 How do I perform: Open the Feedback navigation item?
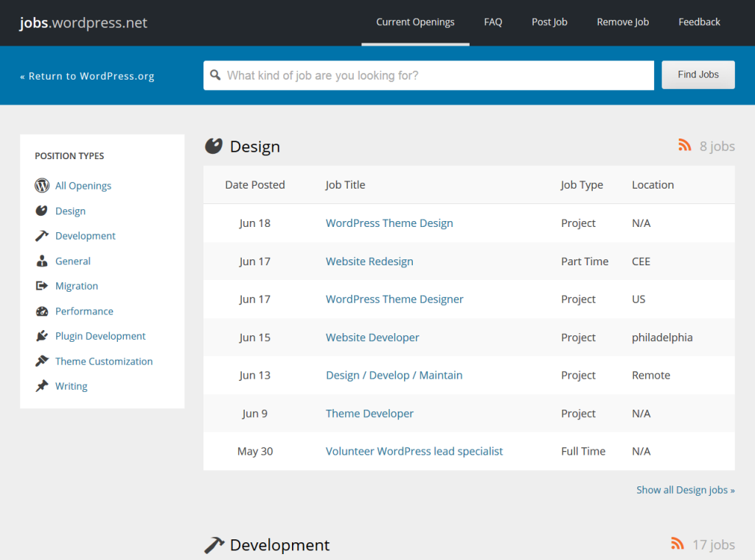pyautogui.click(x=699, y=22)
